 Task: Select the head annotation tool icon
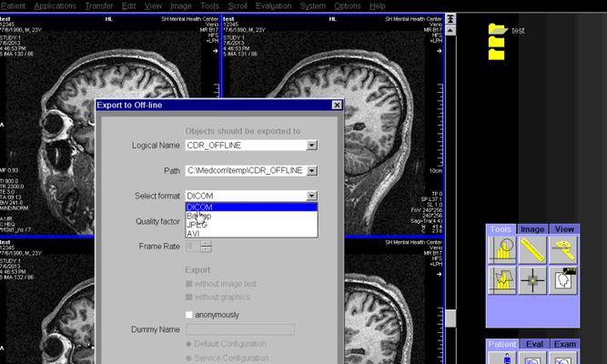tap(563, 280)
